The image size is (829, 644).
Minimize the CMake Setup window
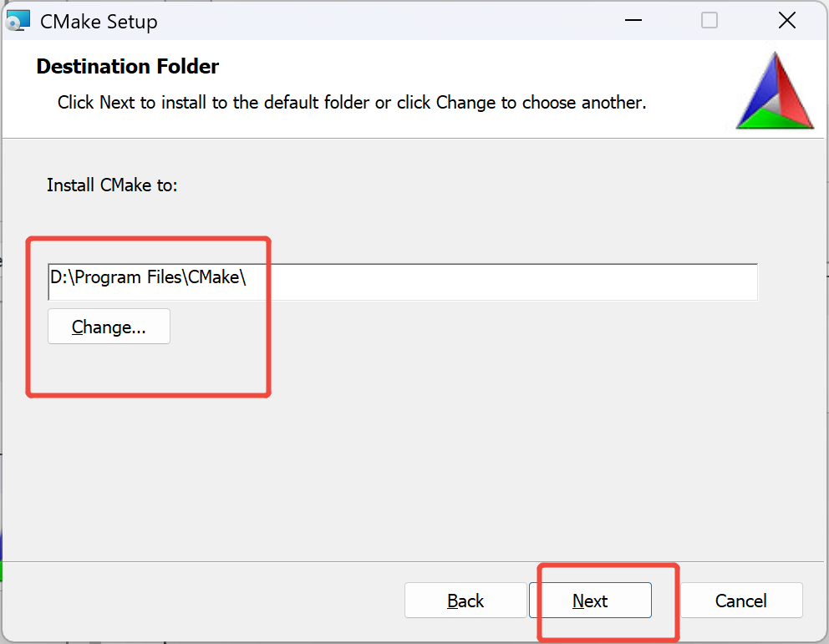point(633,21)
